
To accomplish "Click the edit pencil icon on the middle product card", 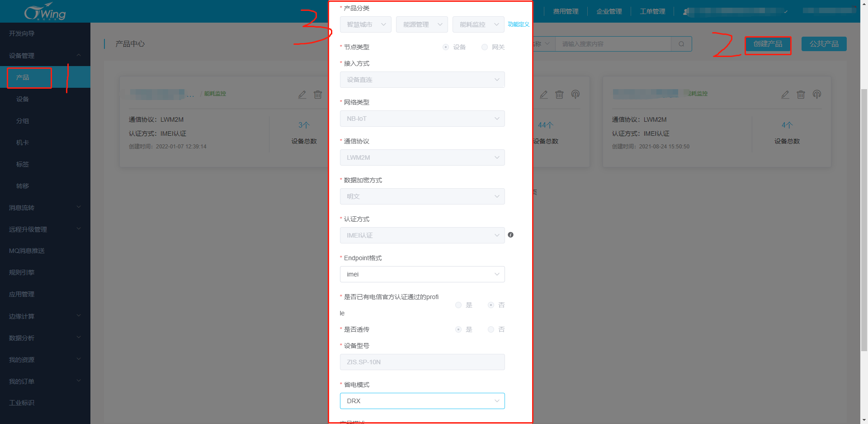I will pos(543,95).
